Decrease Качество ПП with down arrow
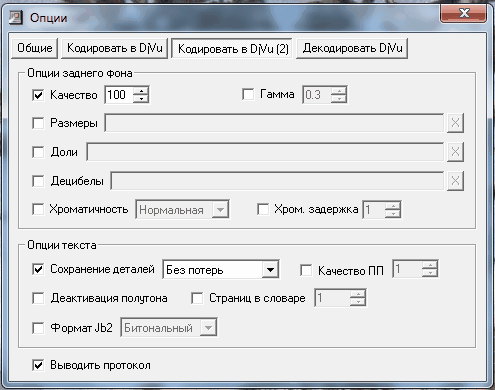Viewport: 495px width, 390px height. click(x=430, y=273)
